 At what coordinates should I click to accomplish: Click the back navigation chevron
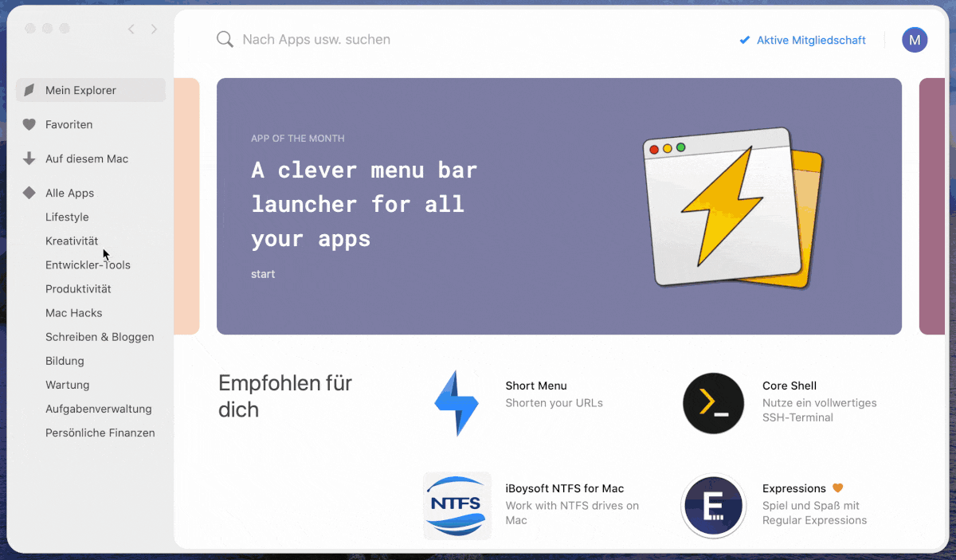click(x=131, y=28)
